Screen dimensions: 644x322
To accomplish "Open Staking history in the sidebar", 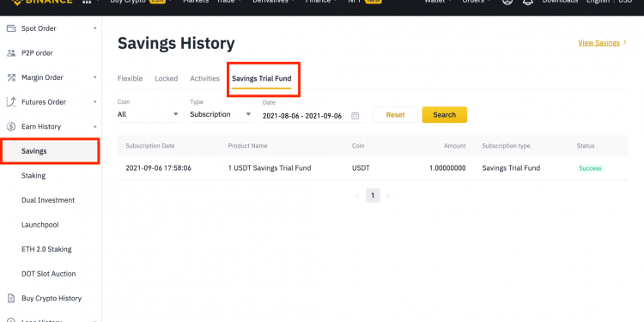I will [33, 176].
